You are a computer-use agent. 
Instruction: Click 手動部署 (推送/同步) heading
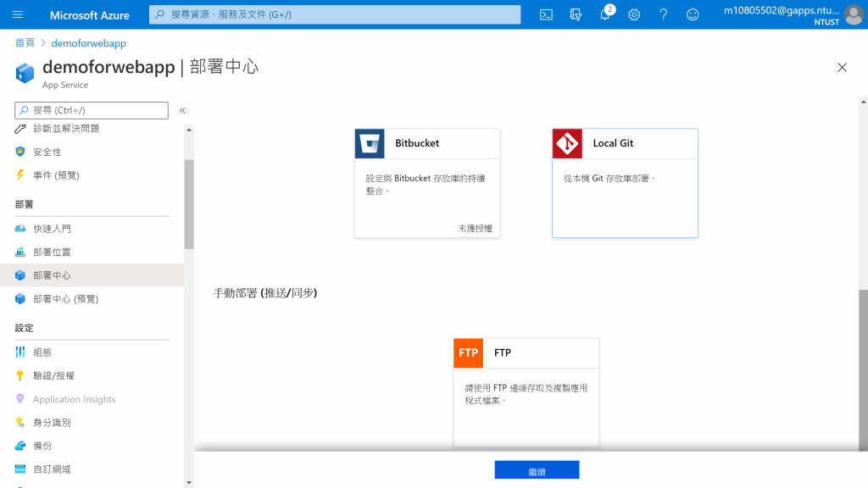(265, 293)
